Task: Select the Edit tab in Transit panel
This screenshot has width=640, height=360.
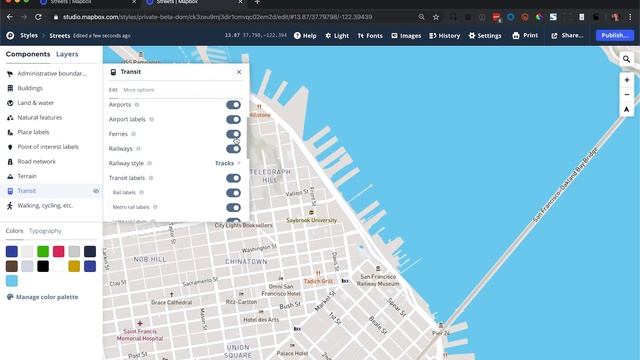Action: click(113, 90)
